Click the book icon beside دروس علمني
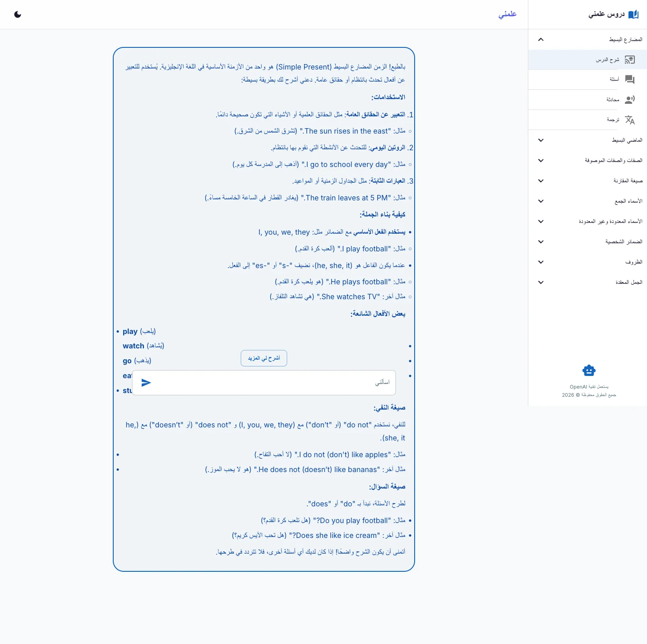 tap(633, 14)
